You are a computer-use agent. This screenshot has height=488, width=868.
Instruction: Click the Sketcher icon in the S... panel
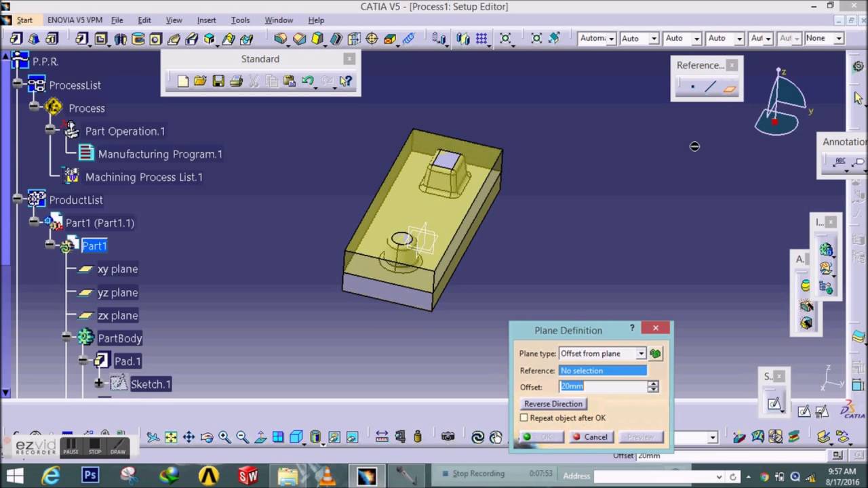pyautogui.click(x=774, y=403)
